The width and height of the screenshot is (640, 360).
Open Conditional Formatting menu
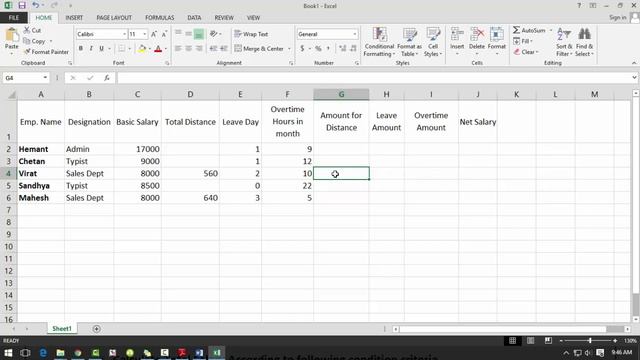[x=379, y=42]
